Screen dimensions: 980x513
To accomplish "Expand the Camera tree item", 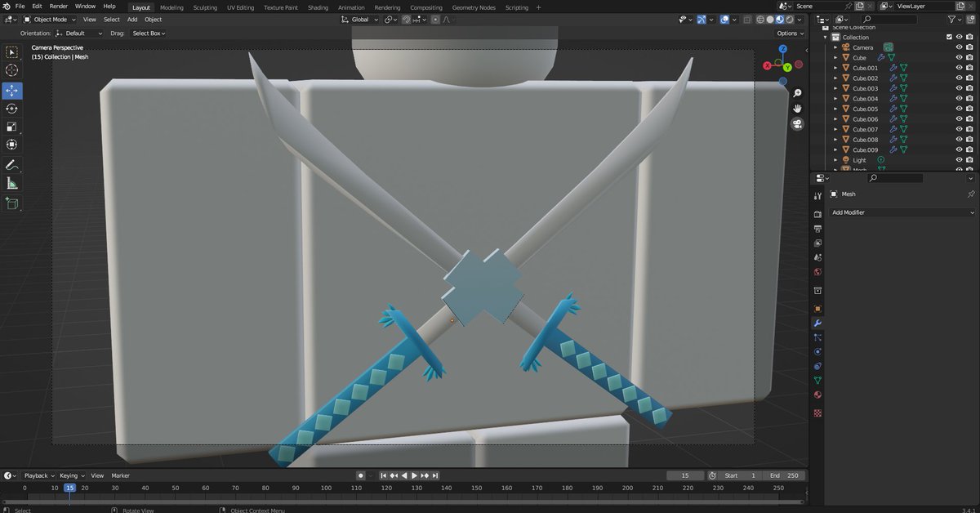I will 835,47.
